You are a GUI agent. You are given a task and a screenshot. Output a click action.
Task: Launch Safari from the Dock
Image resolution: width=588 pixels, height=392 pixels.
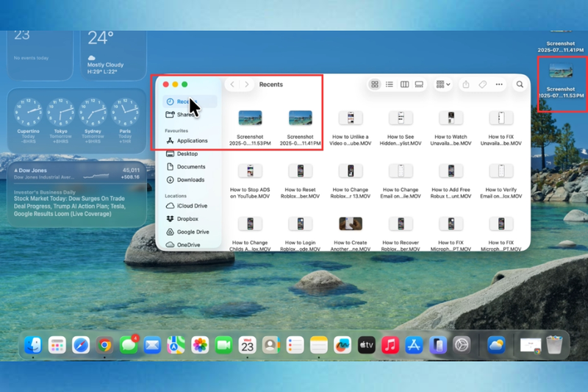click(81, 345)
